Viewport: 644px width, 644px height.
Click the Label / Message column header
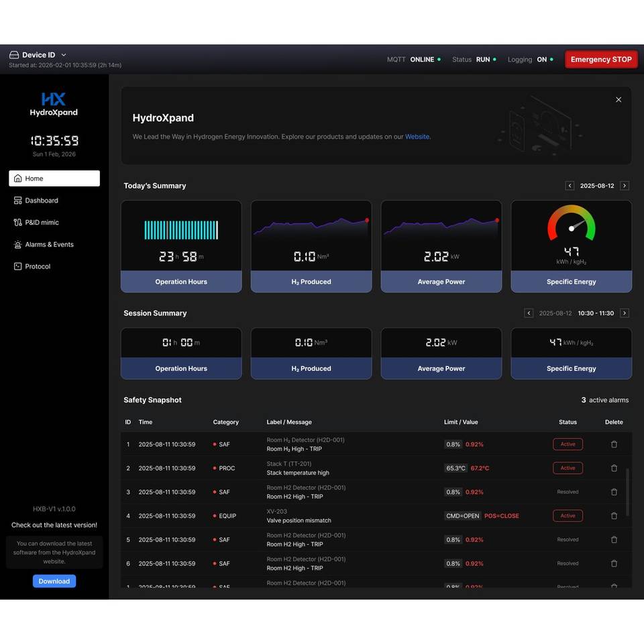coord(289,422)
